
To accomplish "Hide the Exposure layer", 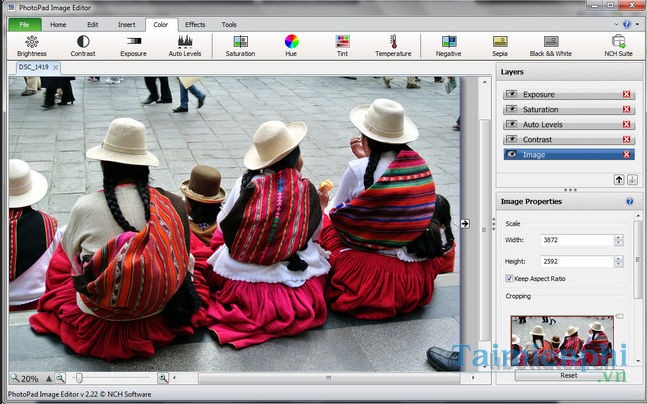I will point(511,94).
